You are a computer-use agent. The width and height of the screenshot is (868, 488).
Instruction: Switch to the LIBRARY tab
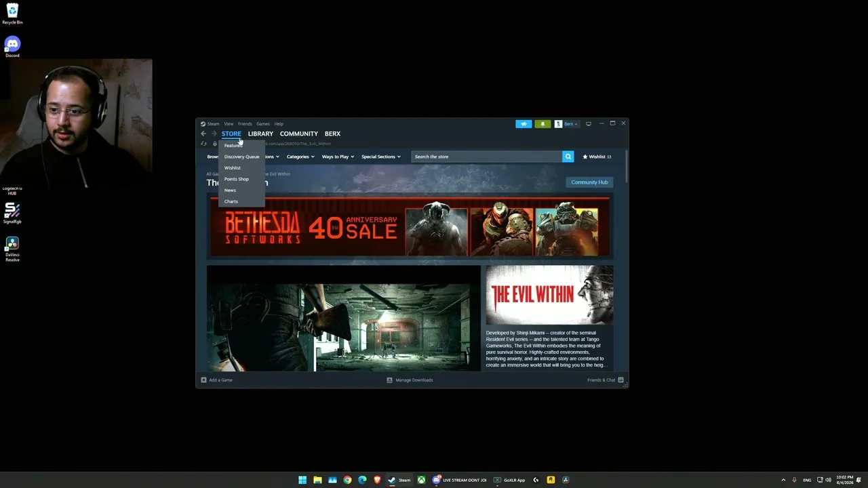[x=260, y=134]
